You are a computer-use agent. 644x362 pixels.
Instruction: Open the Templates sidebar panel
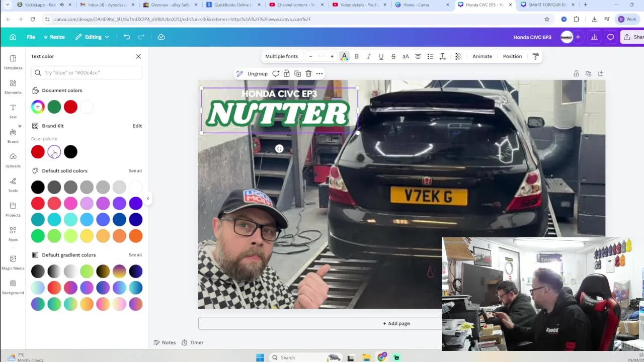pyautogui.click(x=13, y=62)
